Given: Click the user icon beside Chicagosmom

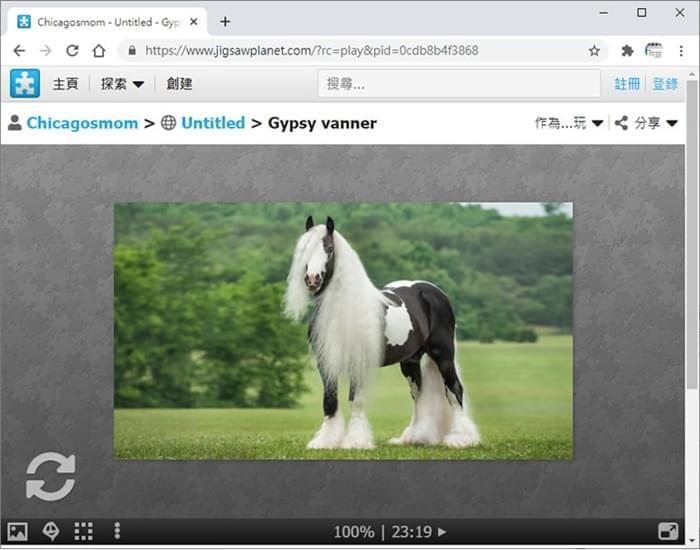Looking at the screenshot, I should click(15, 123).
